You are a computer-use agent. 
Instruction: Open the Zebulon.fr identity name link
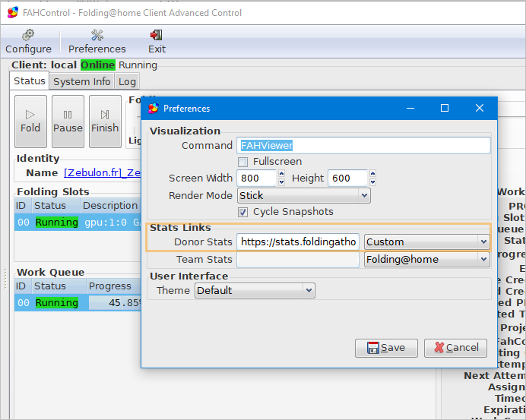coord(102,173)
